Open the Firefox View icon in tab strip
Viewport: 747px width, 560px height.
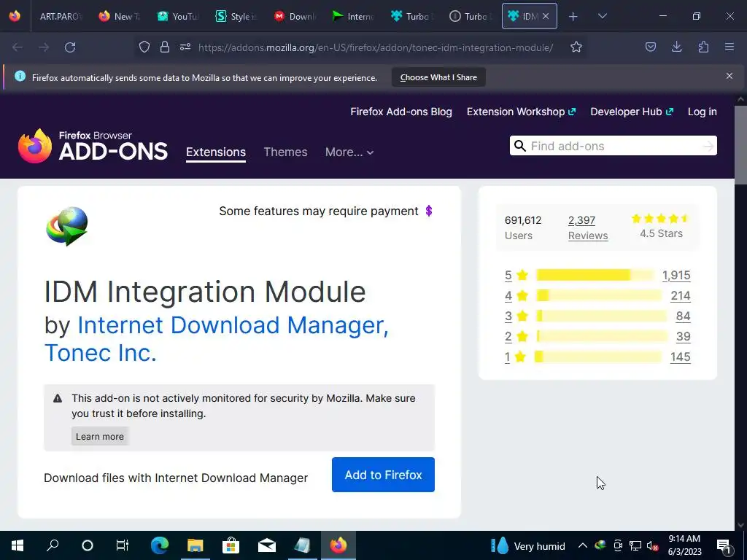coord(15,16)
